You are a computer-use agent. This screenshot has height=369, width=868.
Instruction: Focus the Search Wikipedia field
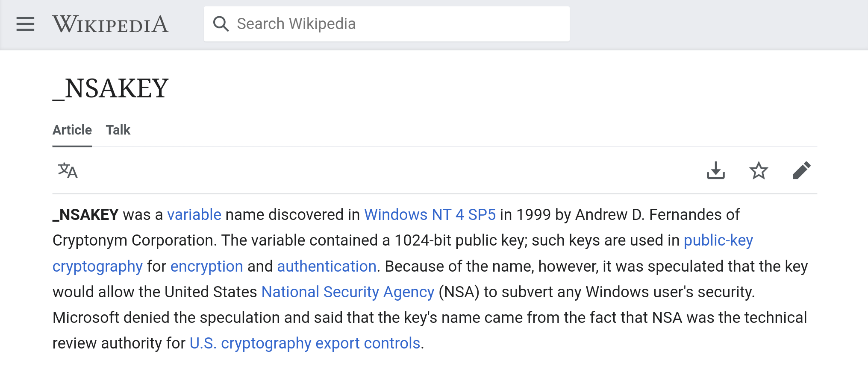pos(397,24)
